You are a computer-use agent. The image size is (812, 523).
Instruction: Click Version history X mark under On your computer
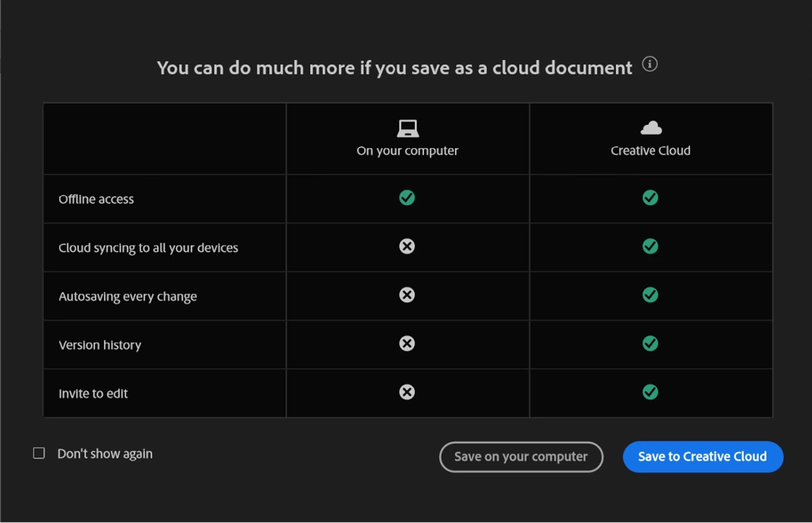pyautogui.click(x=407, y=343)
